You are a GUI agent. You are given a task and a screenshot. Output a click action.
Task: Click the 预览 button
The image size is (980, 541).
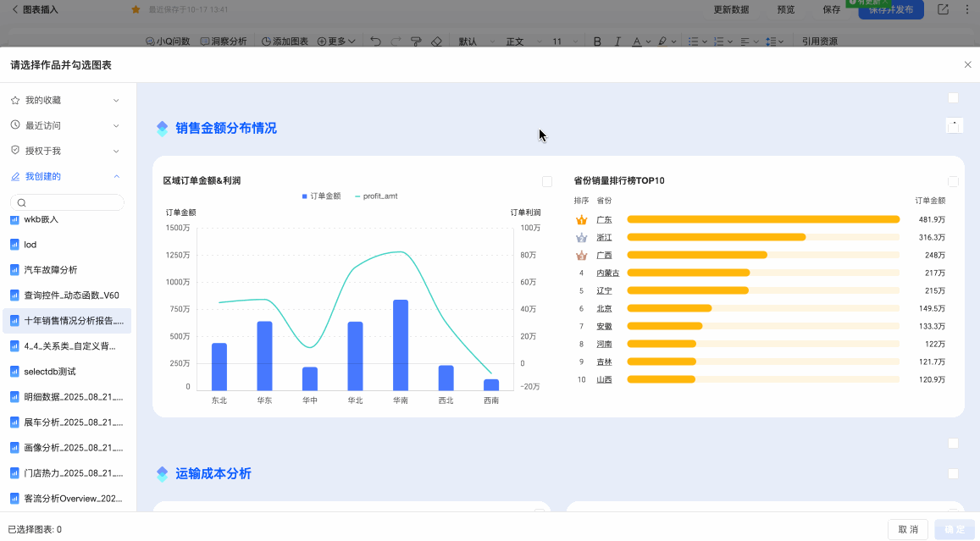[786, 9]
